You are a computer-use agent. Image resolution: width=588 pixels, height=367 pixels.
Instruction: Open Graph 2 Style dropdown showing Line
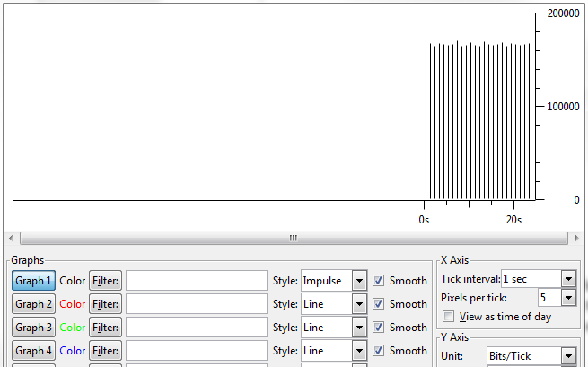click(334, 303)
